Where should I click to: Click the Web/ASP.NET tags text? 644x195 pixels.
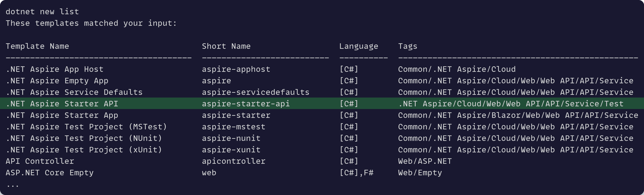point(425,161)
